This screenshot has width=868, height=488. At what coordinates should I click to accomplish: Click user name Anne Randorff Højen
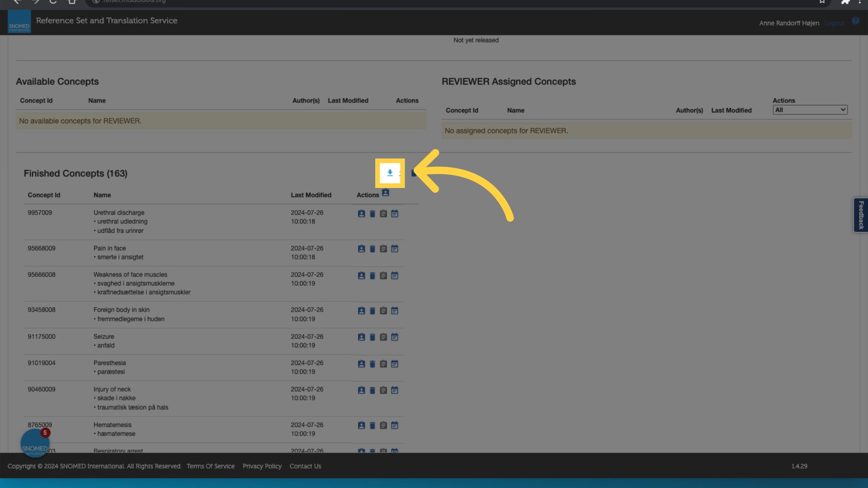(789, 23)
